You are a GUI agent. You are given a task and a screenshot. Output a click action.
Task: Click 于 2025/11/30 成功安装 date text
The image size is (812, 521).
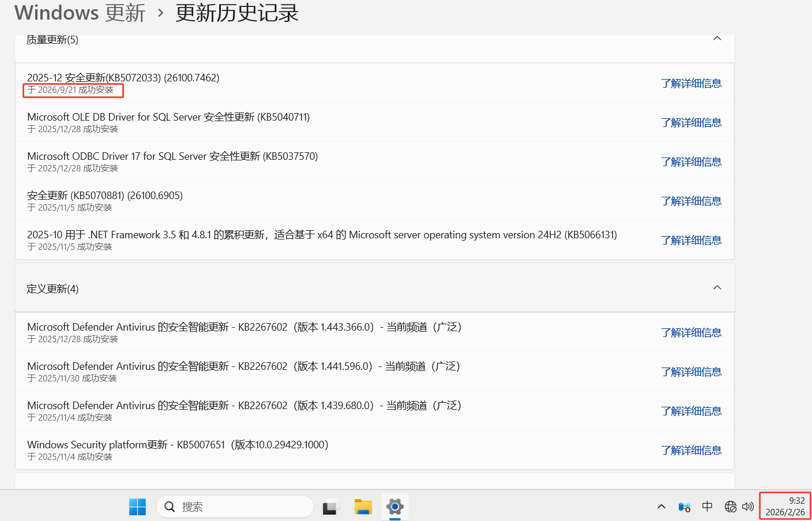coord(72,378)
